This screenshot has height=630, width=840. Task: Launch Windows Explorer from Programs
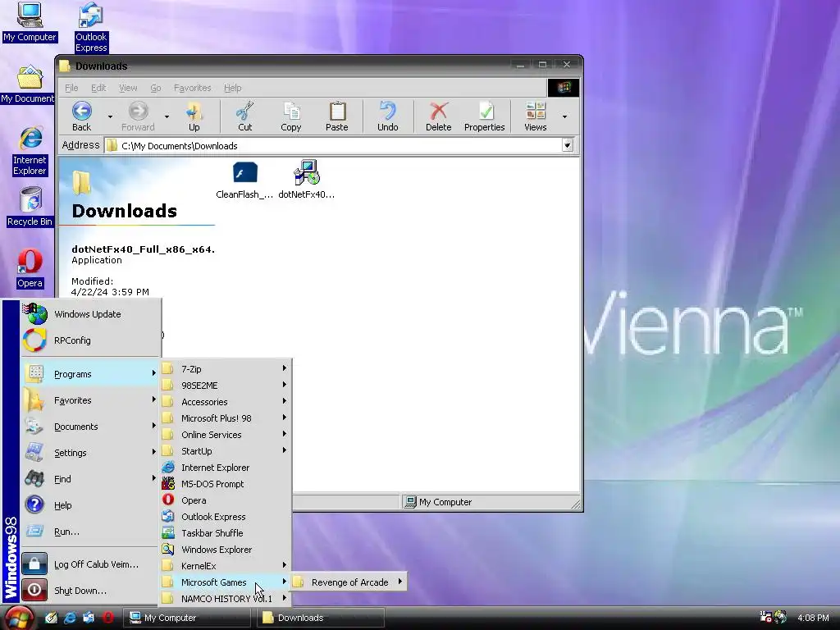226,549
